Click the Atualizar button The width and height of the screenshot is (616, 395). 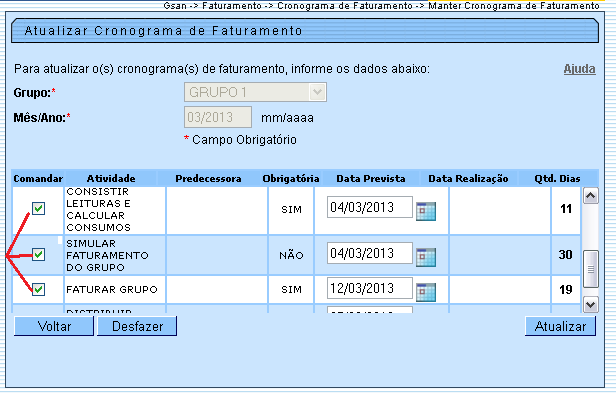click(x=560, y=326)
